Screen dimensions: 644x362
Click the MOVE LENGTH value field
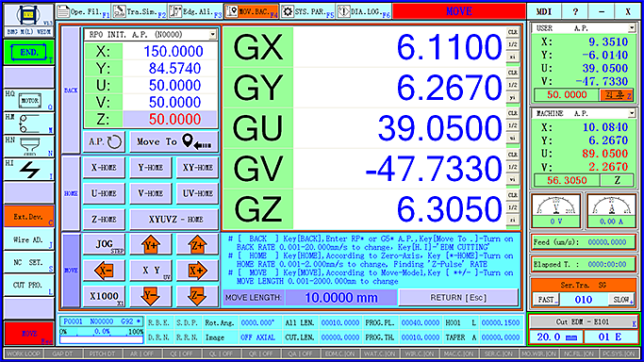[x=341, y=298]
